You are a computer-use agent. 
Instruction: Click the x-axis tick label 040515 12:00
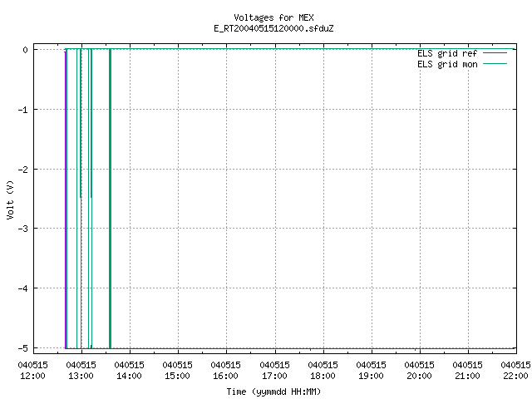(33, 371)
